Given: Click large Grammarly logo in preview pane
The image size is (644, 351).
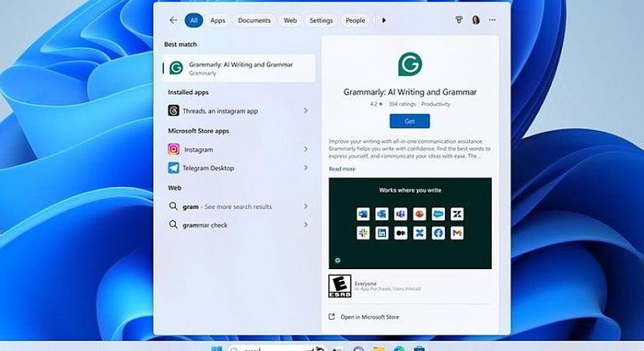Looking at the screenshot, I should tap(410, 64).
